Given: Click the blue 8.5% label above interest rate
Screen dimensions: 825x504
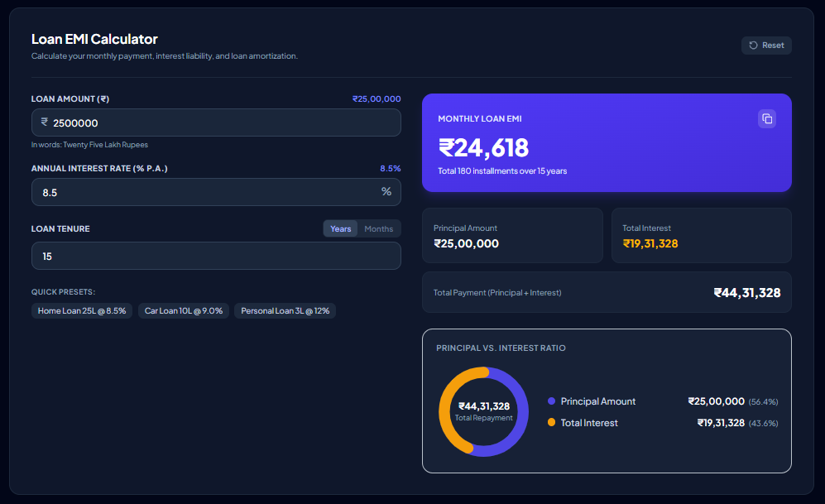Looking at the screenshot, I should point(391,168).
